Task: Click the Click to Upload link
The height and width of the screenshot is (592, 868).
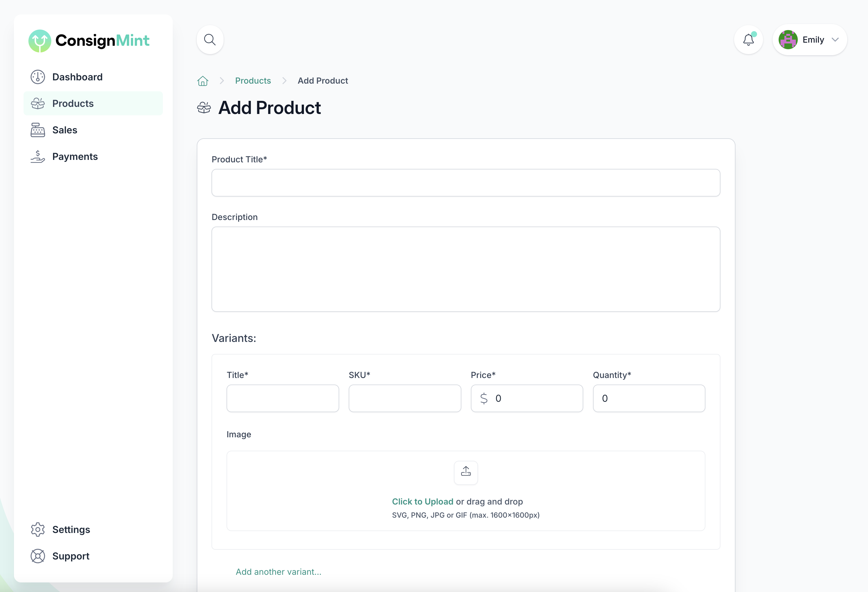Action: coord(423,501)
